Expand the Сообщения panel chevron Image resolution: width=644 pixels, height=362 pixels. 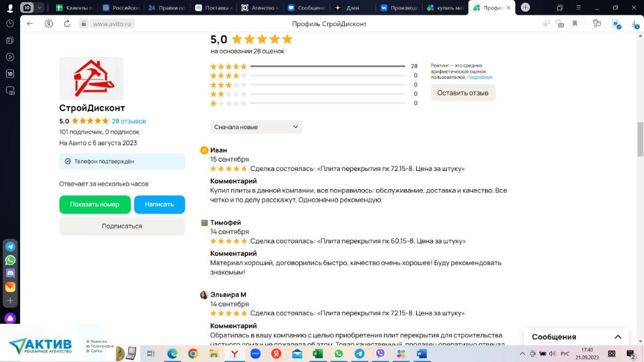(618, 337)
